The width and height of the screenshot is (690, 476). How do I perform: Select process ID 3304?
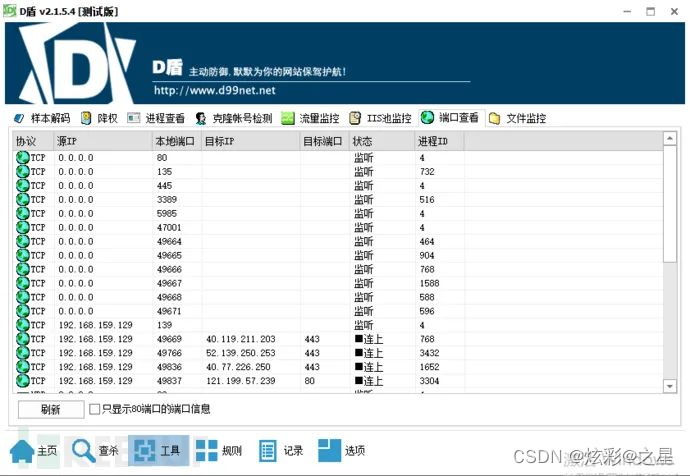(x=429, y=381)
